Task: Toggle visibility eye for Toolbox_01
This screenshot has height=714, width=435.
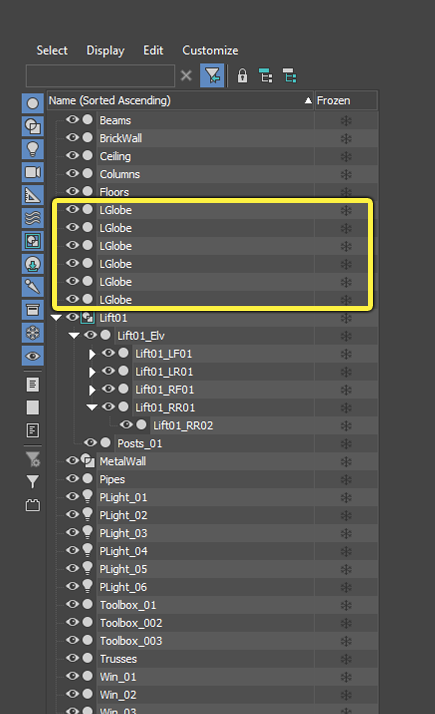Action: [x=72, y=604]
